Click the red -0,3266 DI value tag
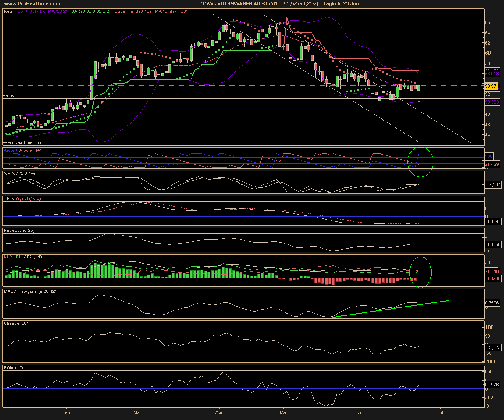Screen dimensions: 504x420 click(492, 278)
